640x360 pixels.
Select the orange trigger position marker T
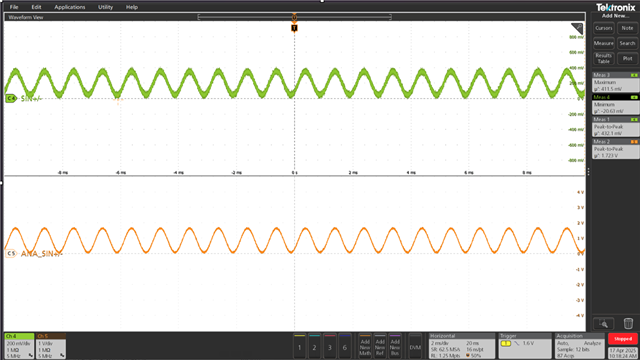[x=294, y=28]
